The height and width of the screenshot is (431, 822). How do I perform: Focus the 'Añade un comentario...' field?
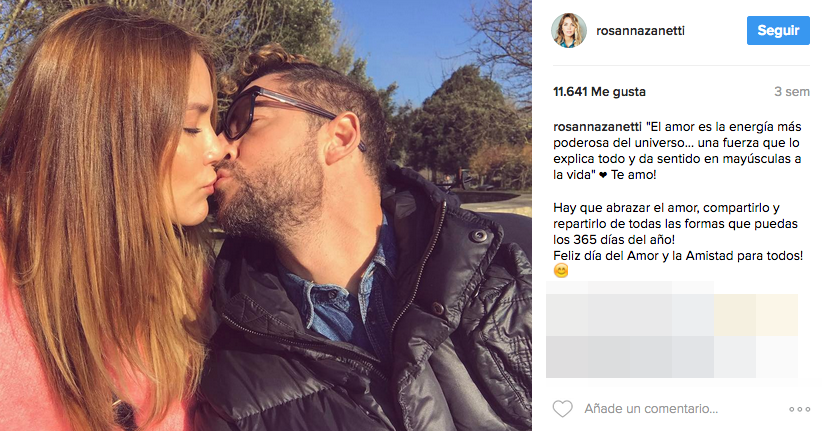[651, 409]
